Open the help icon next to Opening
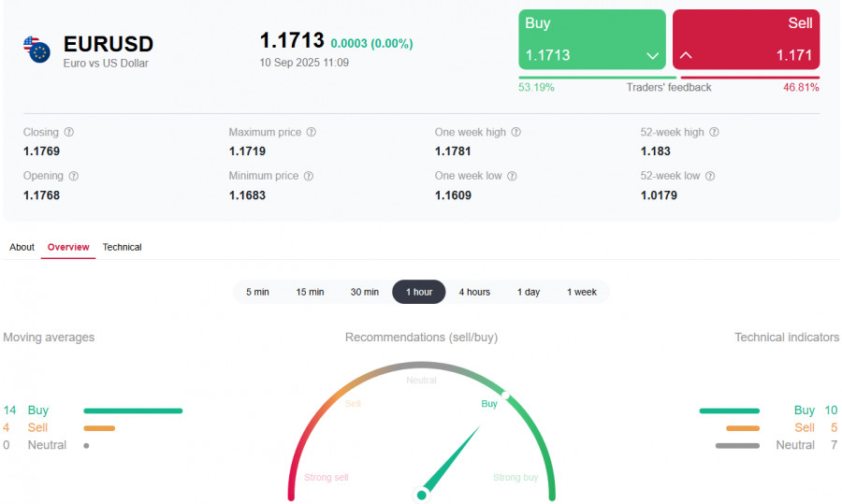 [74, 176]
